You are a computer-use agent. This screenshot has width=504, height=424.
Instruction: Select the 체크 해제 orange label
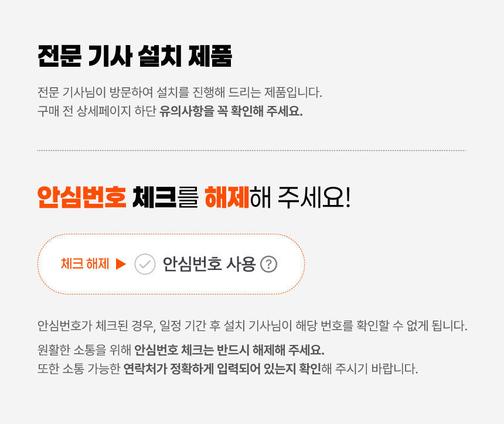tap(85, 264)
